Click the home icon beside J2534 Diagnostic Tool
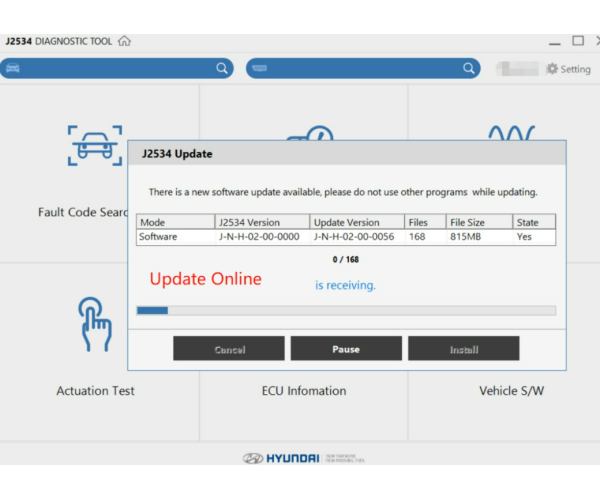600x500 pixels. pyautogui.click(x=124, y=41)
